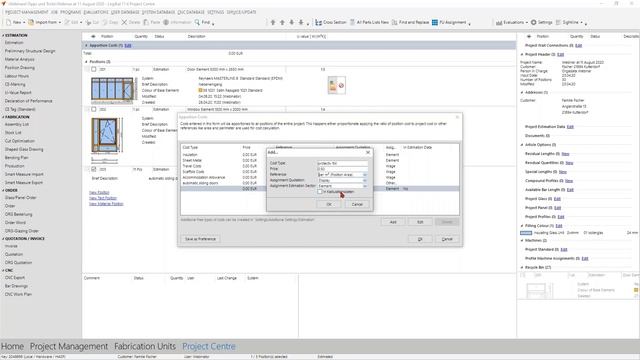Tick checkbox for Window Element position
Viewport: 640px width, 360px height.
(93, 109)
